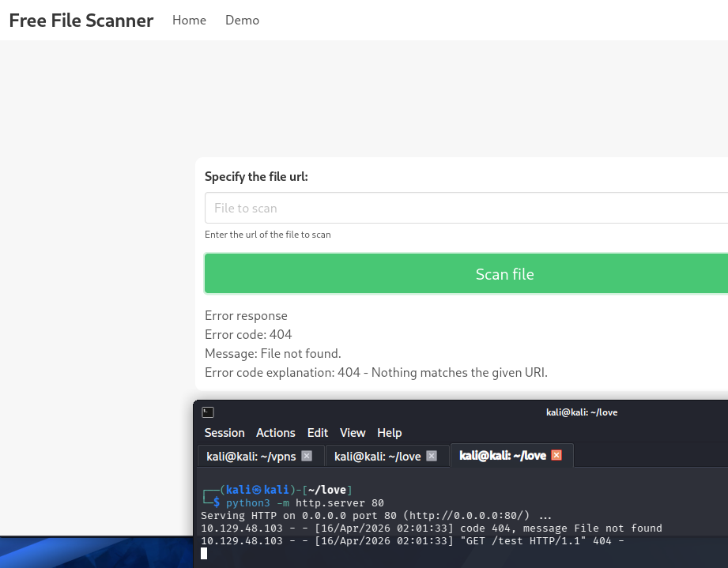728x568 pixels.
Task: Open the Session menu in terminal
Action: point(224,433)
